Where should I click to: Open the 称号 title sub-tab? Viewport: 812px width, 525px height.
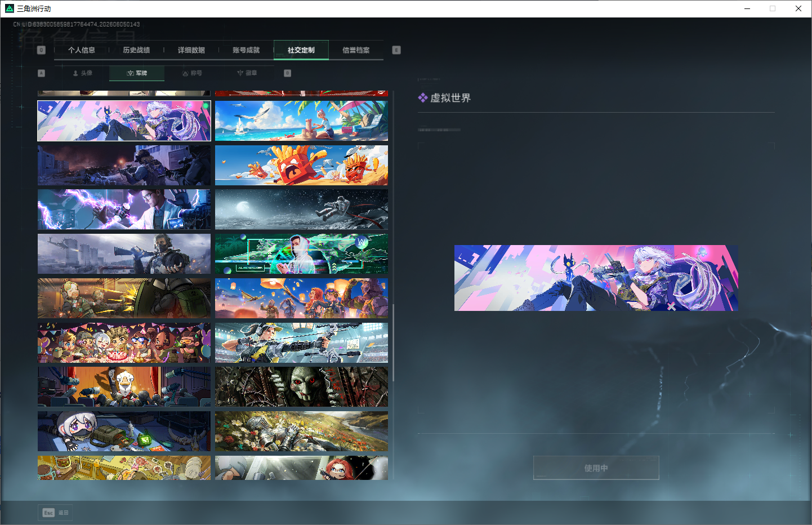[192, 73]
